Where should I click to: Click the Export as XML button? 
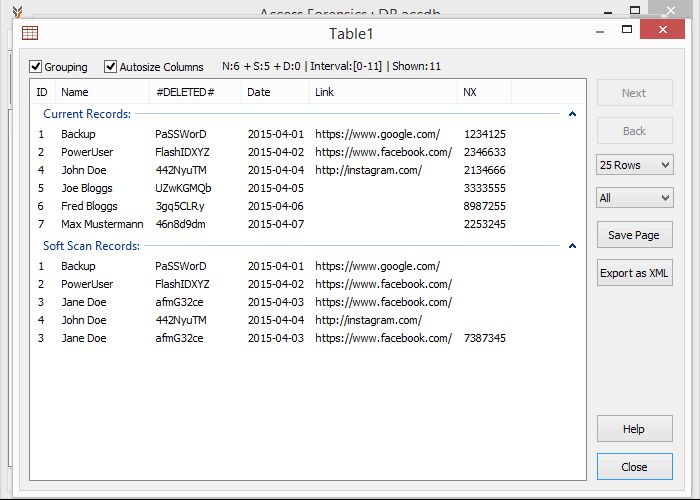(634, 273)
